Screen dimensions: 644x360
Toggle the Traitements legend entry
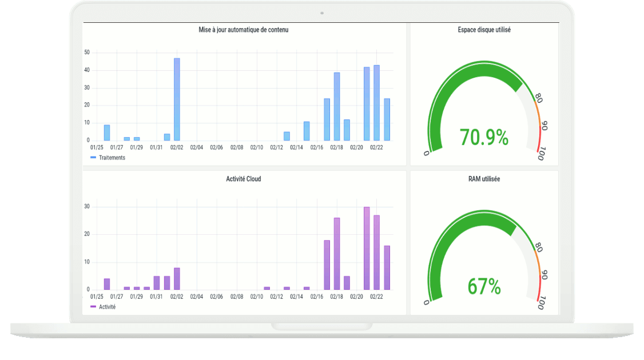point(108,158)
